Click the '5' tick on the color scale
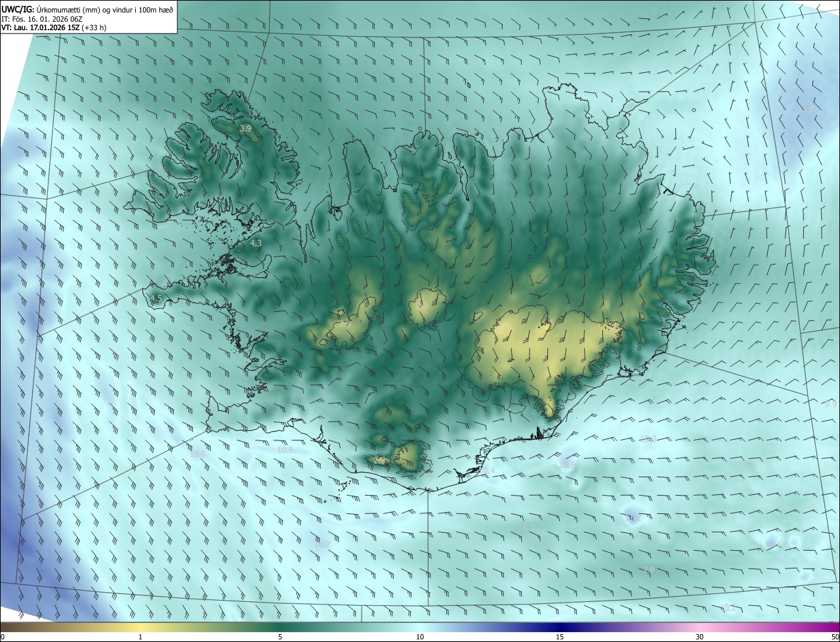Viewport: 840px width, 642px height. [280, 637]
